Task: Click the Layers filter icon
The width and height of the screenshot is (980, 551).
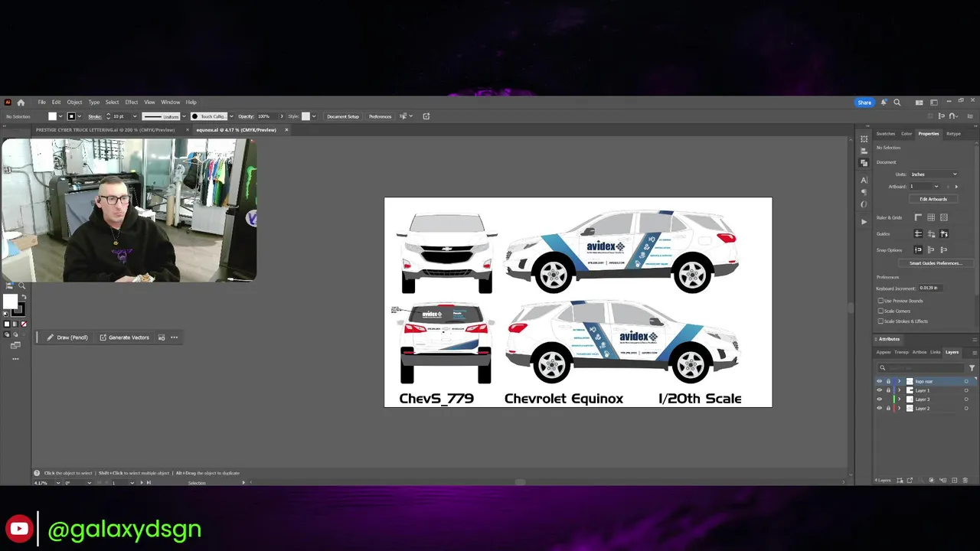Action: (x=972, y=368)
